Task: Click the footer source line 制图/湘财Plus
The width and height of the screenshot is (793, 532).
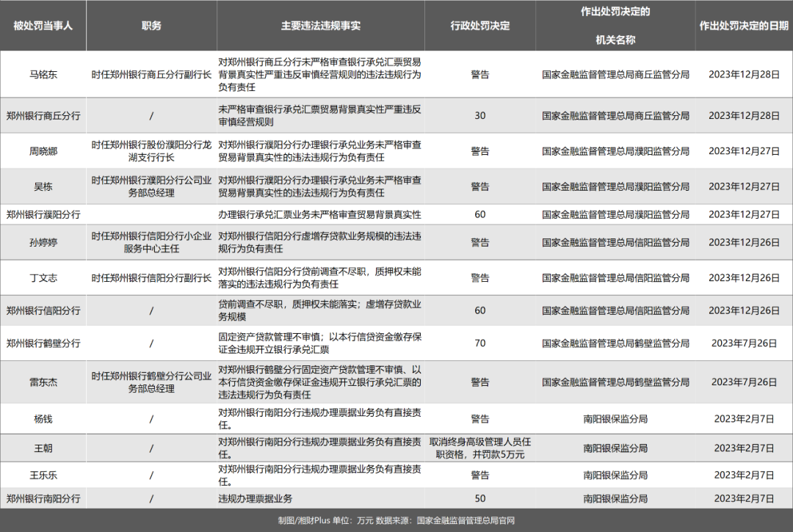Action: click(x=396, y=520)
